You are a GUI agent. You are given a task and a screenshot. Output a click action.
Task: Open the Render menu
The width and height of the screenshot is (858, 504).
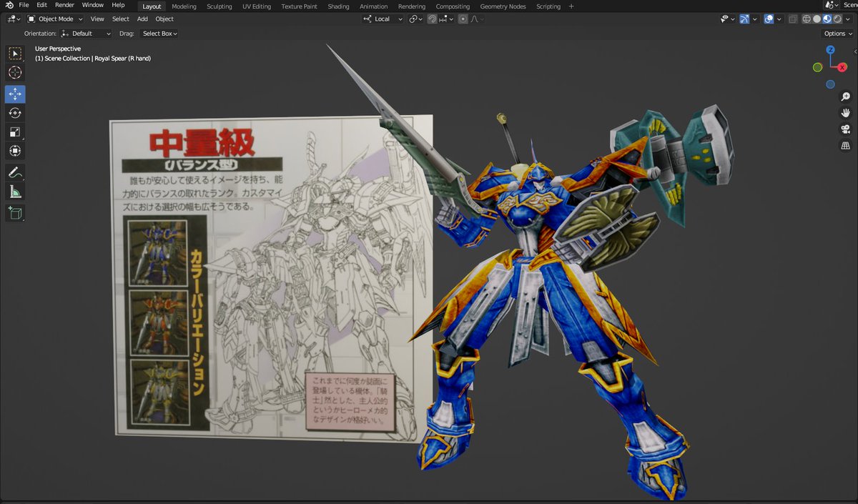pyautogui.click(x=64, y=6)
